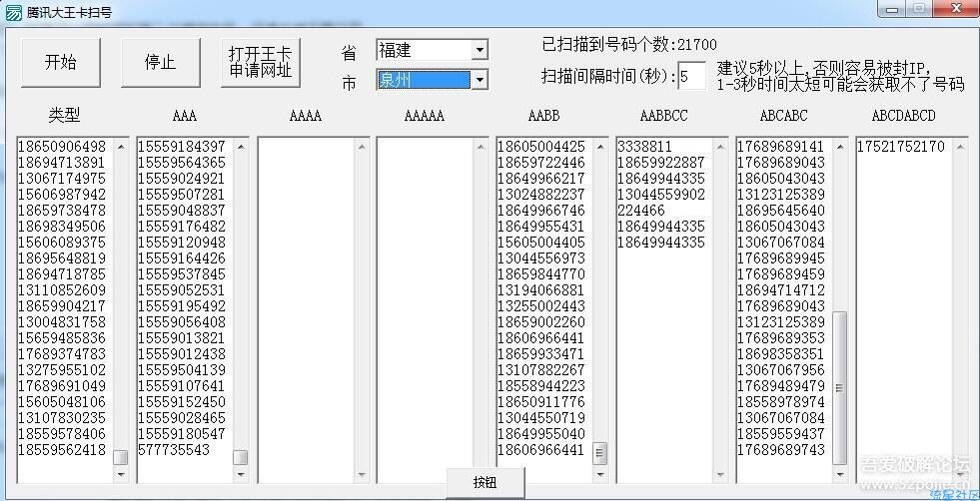
Task: Select entry 577735543 in the AAA list
Action: click(175, 450)
